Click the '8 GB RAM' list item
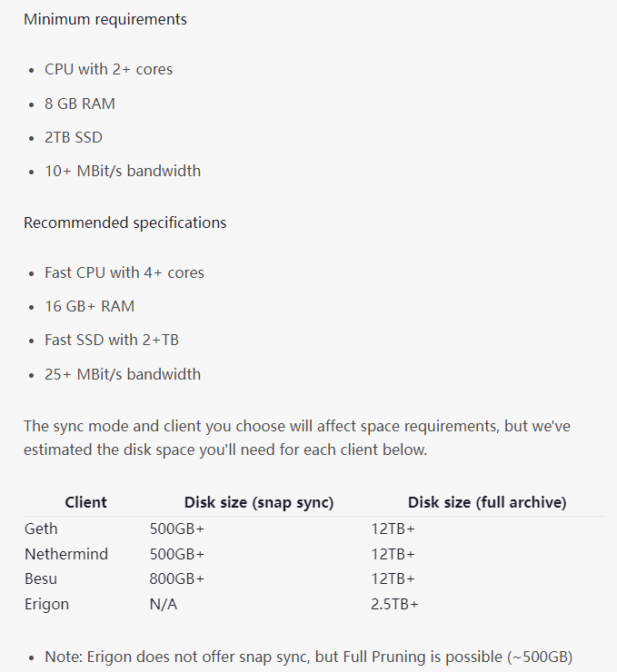This screenshot has height=672, width=617. (80, 104)
